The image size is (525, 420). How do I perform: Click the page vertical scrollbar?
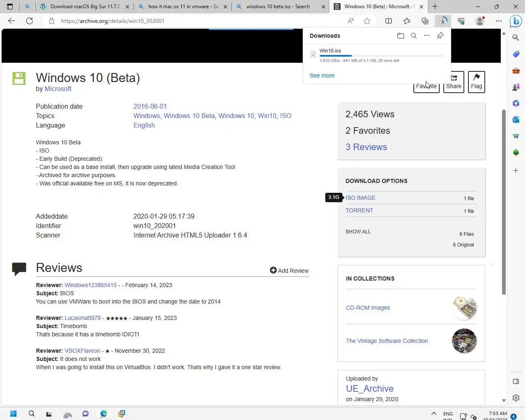coord(504,202)
